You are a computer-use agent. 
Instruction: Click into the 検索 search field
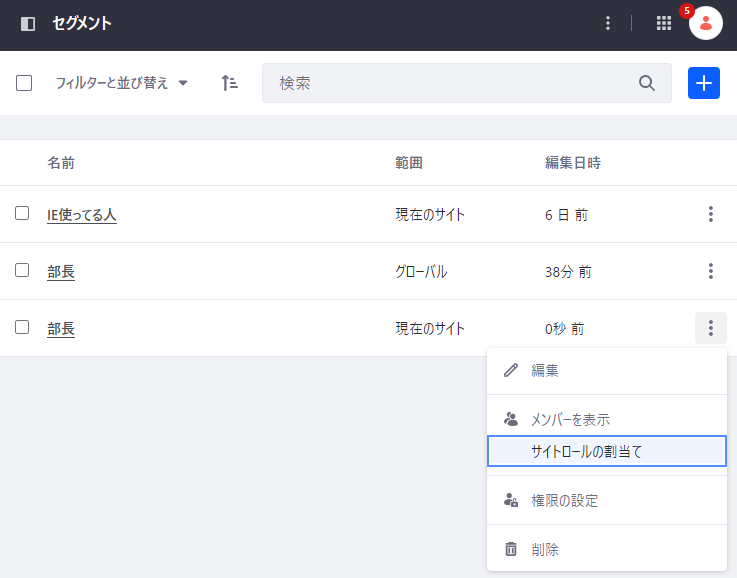[x=450, y=83]
